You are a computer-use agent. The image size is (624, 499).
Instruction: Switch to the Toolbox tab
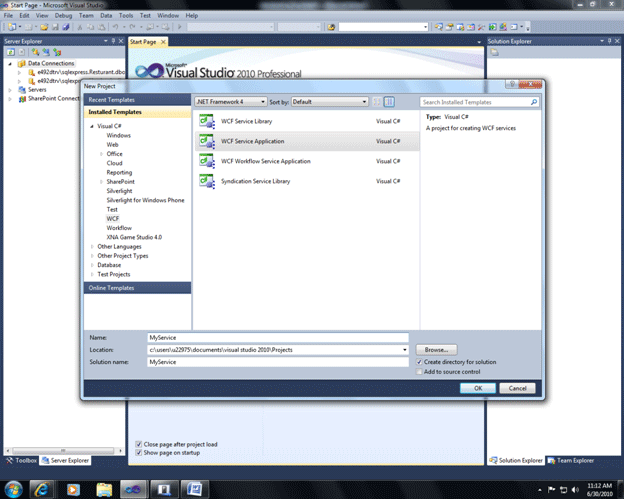21,460
